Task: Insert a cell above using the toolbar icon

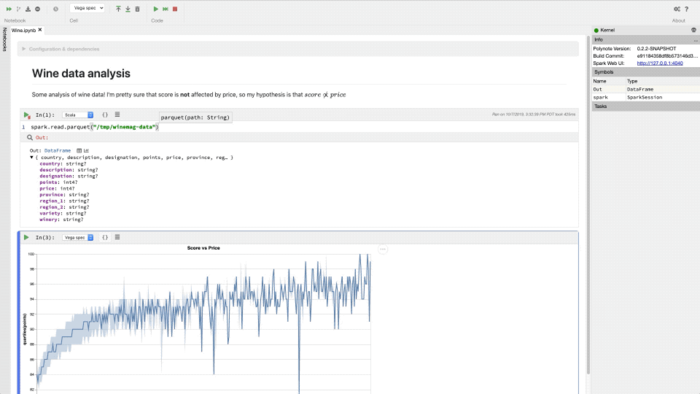Action: [x=118, y=9]
